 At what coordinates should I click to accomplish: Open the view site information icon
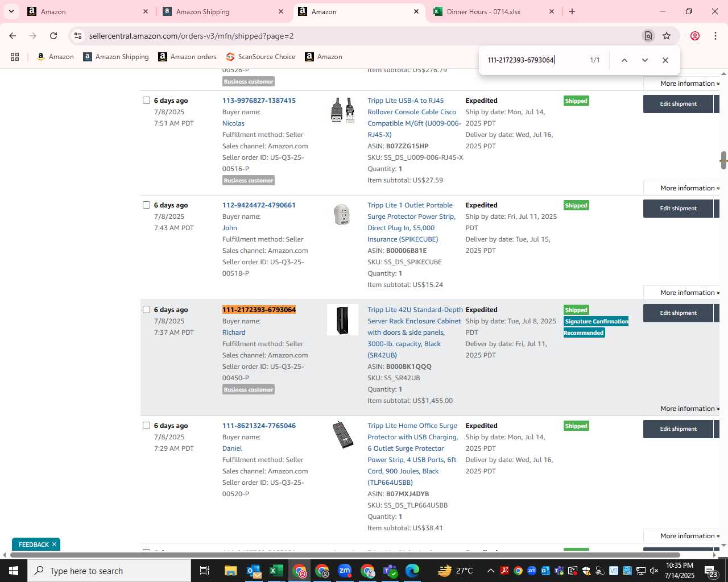tap(78, 36)
